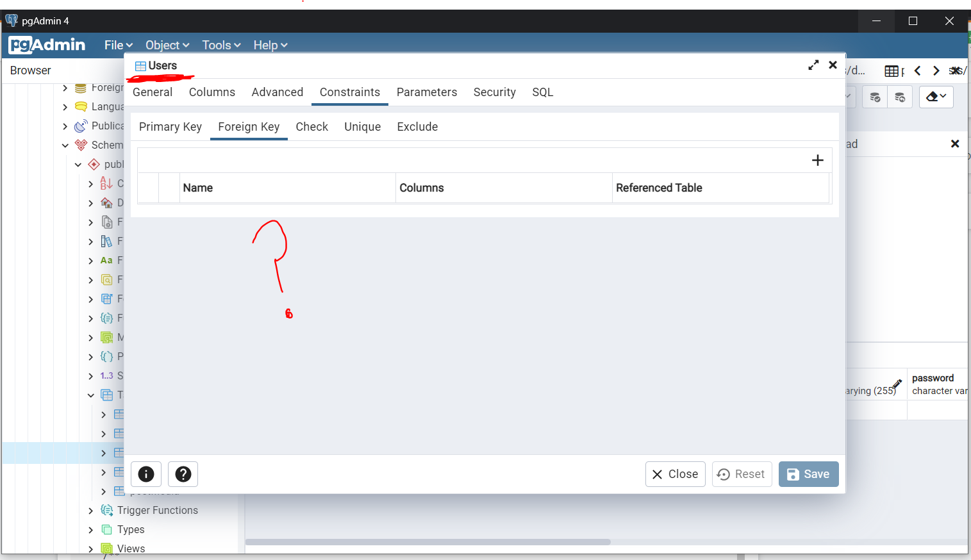Screen dimensions: 971x560
Task: Collapse the Schemas tree node
Action: click(65, 145)
